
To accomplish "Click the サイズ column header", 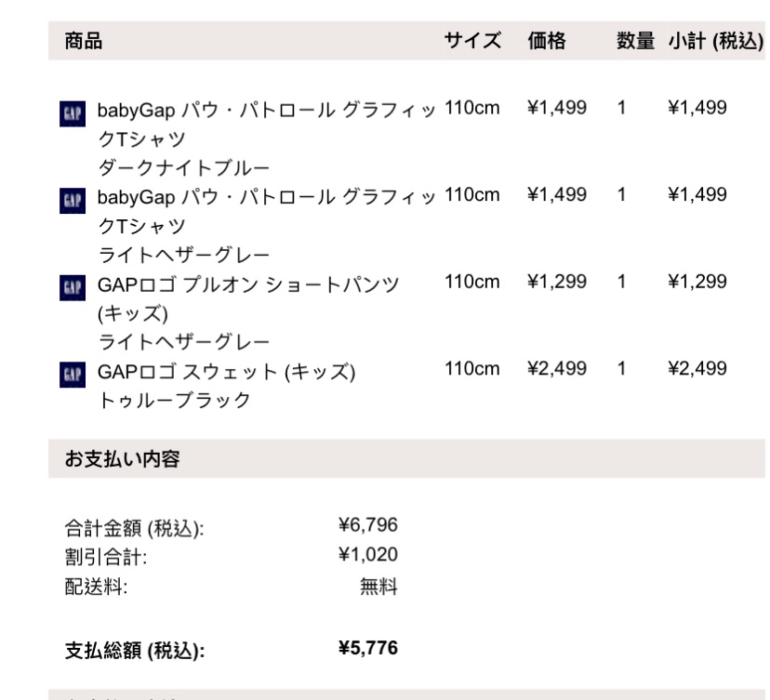I will 473,41.
